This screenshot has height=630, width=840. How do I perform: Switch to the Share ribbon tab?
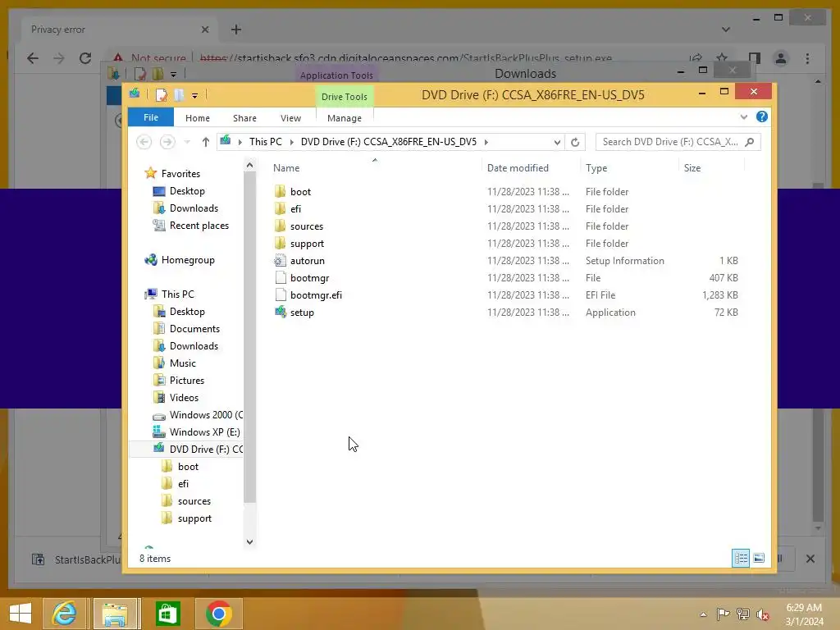(244, 118)
